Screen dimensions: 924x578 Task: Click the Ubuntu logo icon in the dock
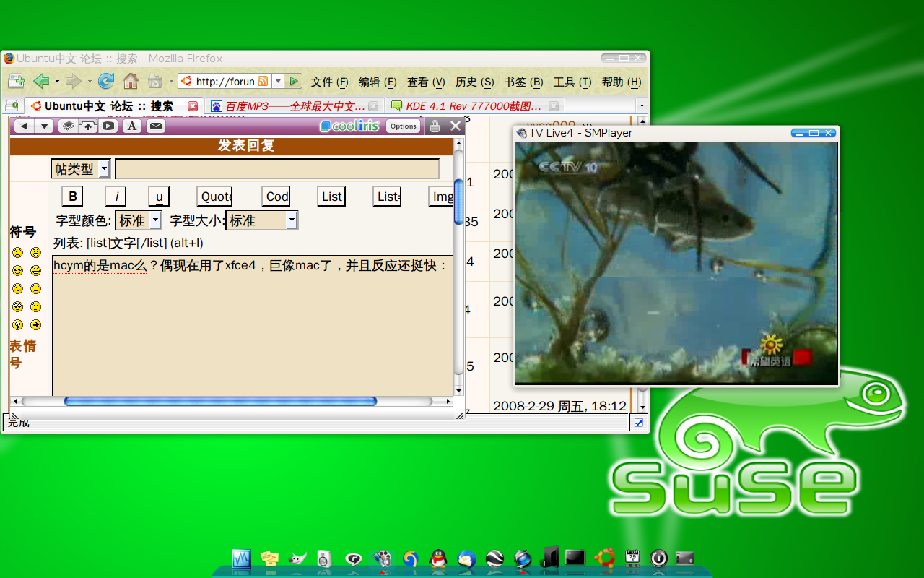pyautogui.click(x=605, y=558)
